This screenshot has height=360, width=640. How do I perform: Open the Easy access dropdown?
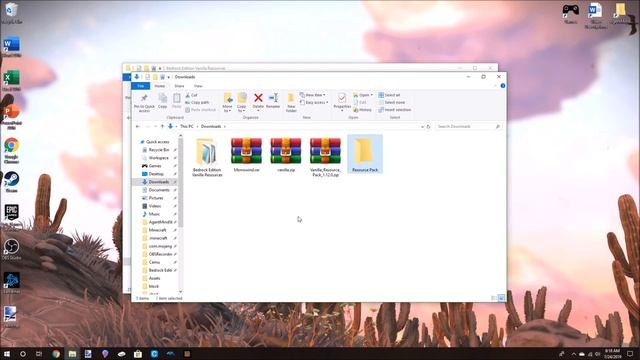point(314,102)
